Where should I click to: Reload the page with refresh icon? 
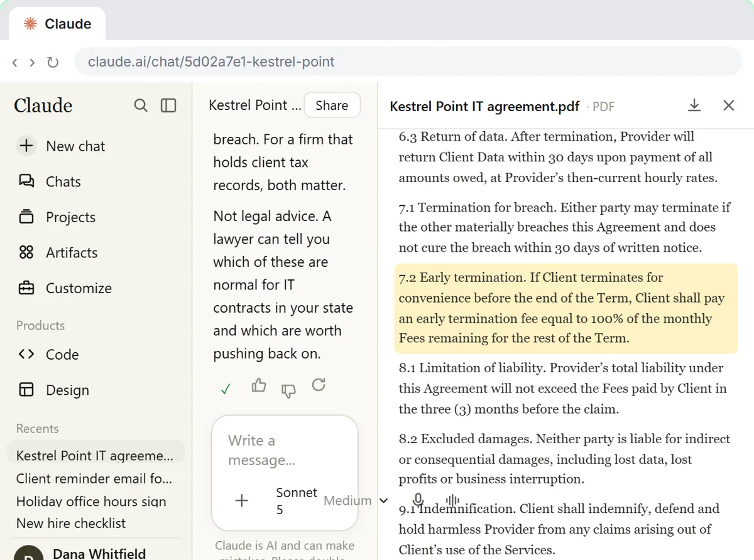(x=53, y=62)
